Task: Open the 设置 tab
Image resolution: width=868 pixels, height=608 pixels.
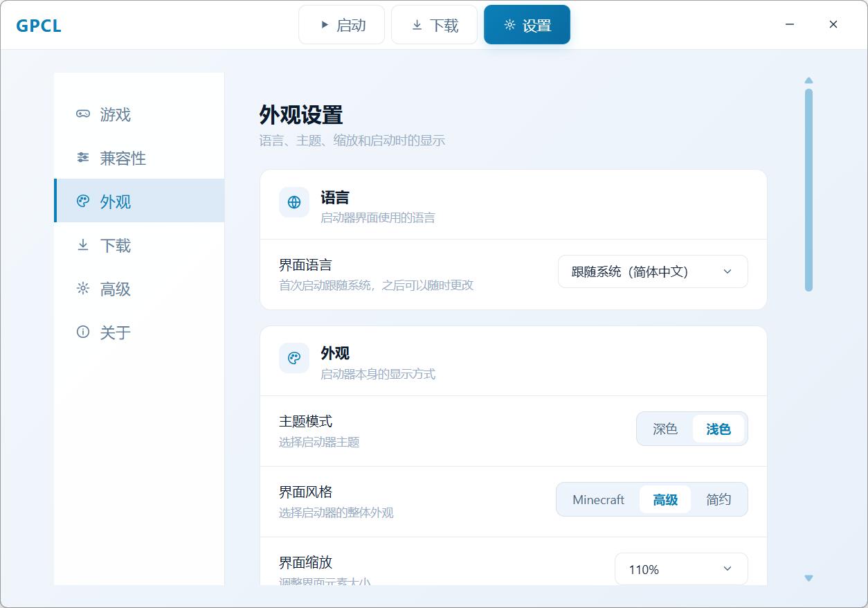Action: tap(527, 25)
